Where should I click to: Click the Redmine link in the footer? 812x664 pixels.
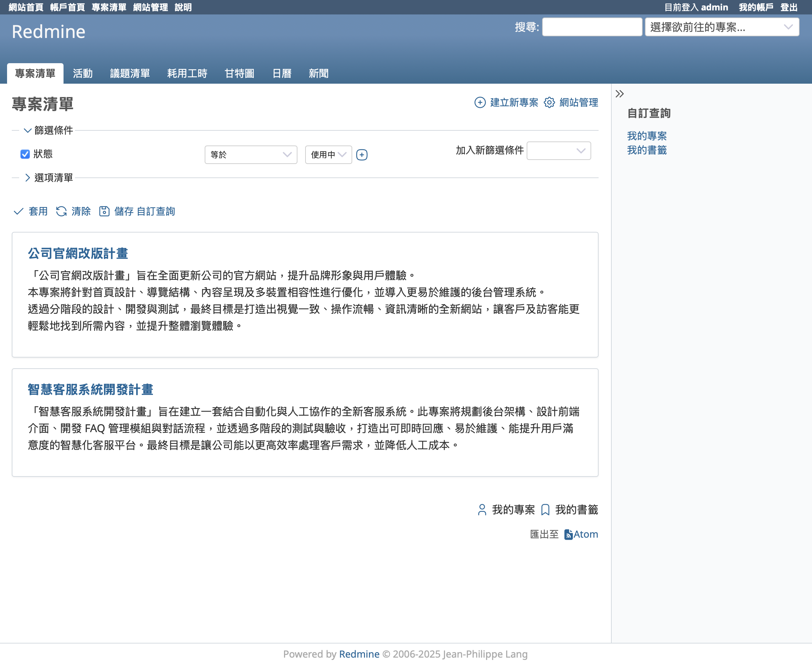359,655
